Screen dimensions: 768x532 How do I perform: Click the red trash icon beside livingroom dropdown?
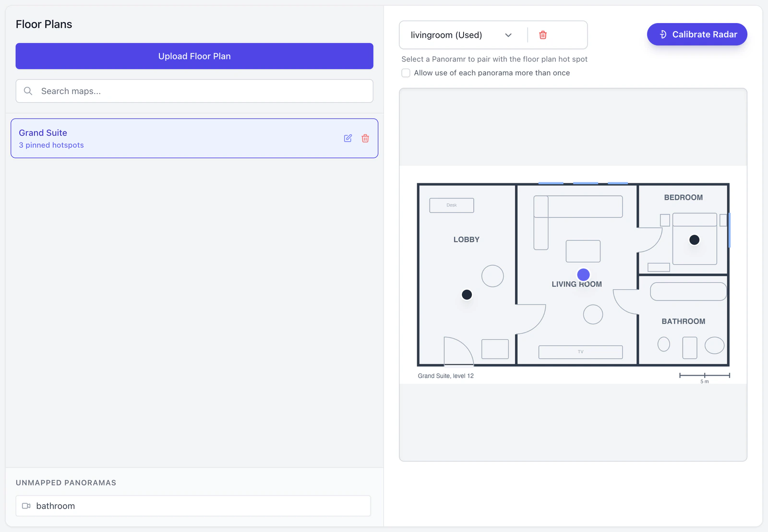[543, 35]
